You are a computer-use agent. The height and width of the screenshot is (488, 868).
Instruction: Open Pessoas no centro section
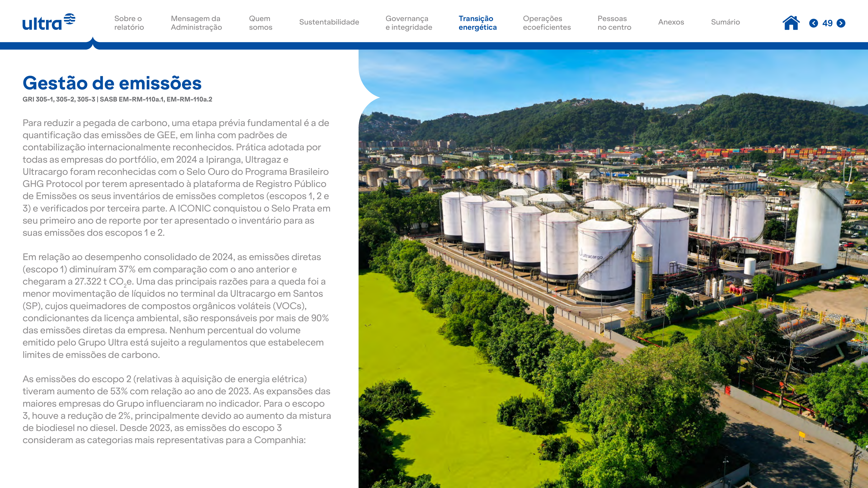614,23
